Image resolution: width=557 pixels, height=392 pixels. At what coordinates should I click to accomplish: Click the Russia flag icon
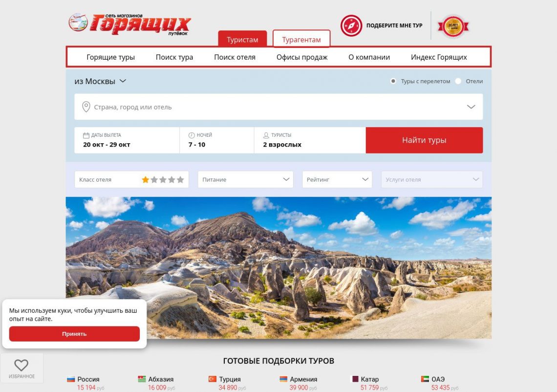tap(71, 379)
